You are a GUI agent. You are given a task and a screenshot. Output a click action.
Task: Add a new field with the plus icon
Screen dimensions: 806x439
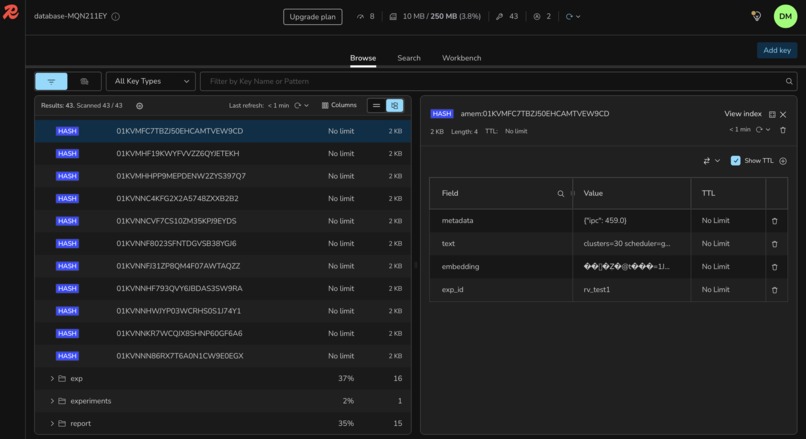click(782, 161)
